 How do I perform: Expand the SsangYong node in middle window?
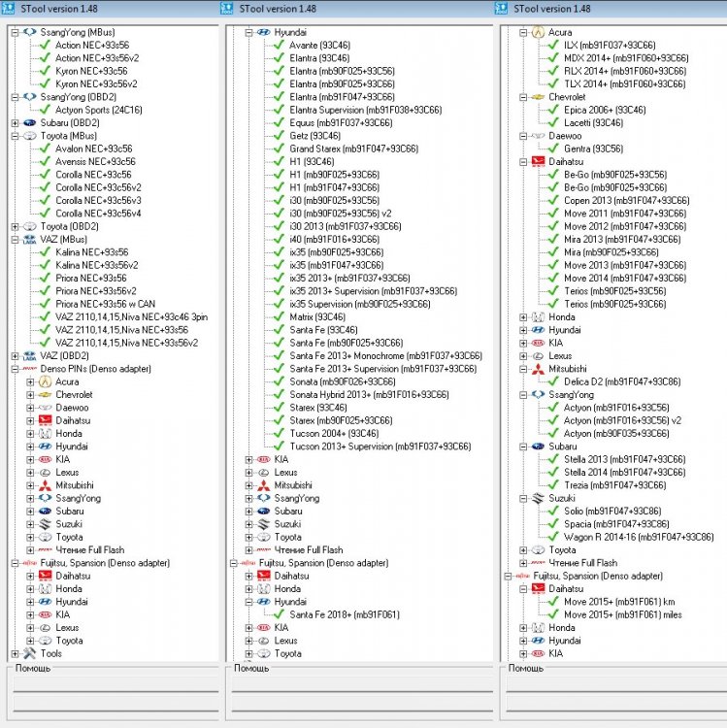[x=248, y=498]
